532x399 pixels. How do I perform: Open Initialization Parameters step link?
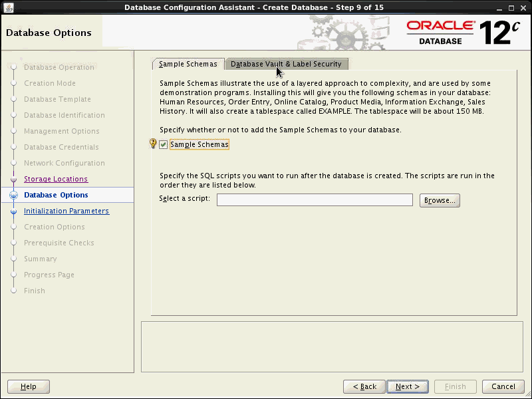click(x=66, y=211)
